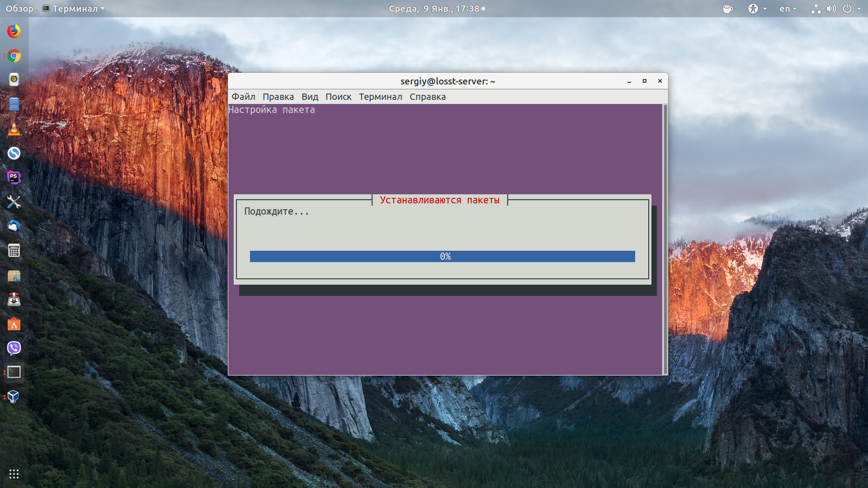Open Viber from the dock
Screen dimensions: 868x488
[14, 348]
